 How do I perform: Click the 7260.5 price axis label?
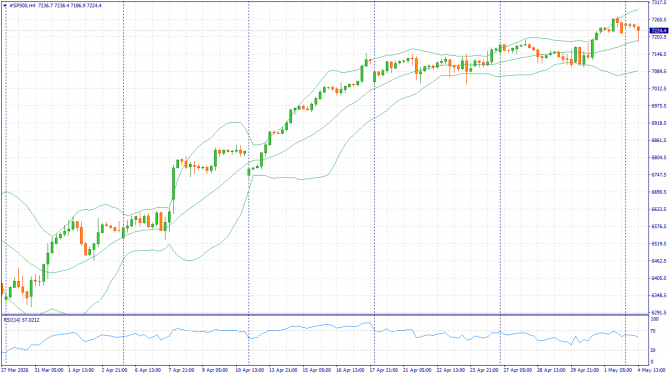pyautogui.click(x=659, y=20)
